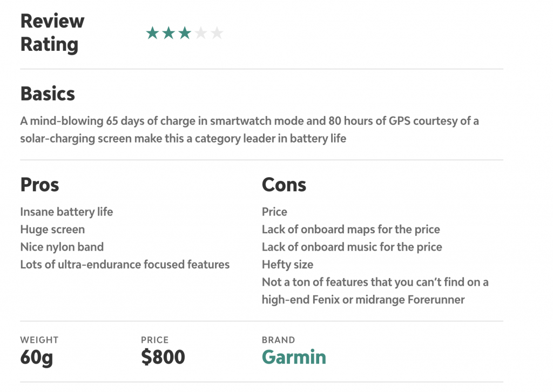The image size is (553, 392).
Task: Click the fourth gray rating star
Action: coord(201,33)
